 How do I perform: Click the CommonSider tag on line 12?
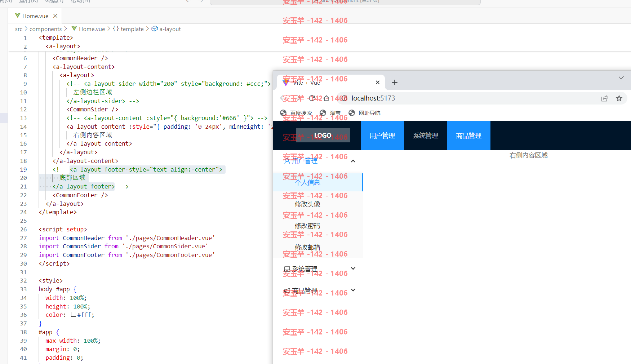pos(92,109)
